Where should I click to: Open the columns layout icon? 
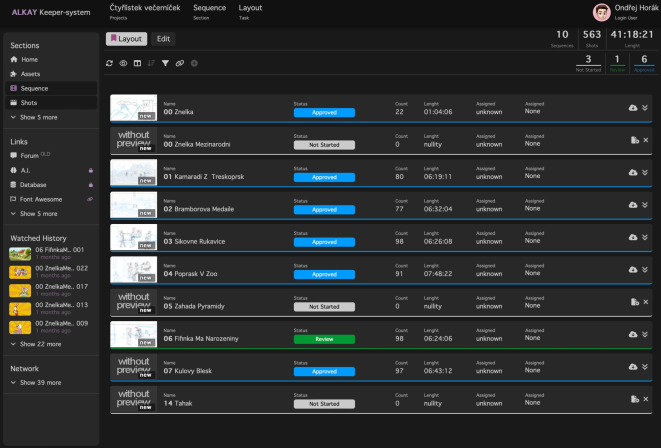pyautogui.click(x=137, y=63)
